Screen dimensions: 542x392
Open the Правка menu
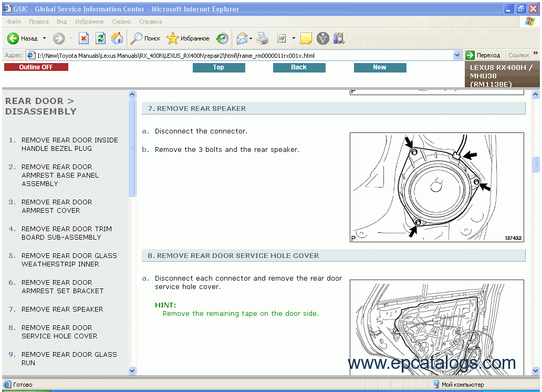(39, 22)
